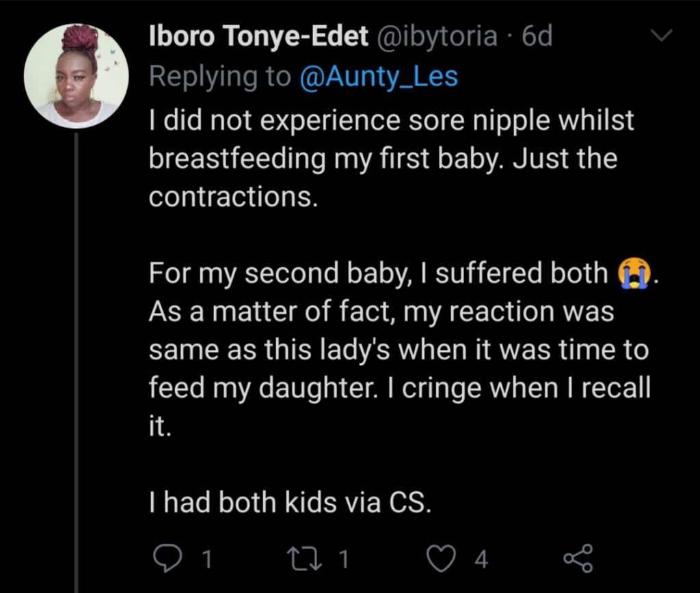
Task: Open the share icon options
Action: tap(578, 560)
